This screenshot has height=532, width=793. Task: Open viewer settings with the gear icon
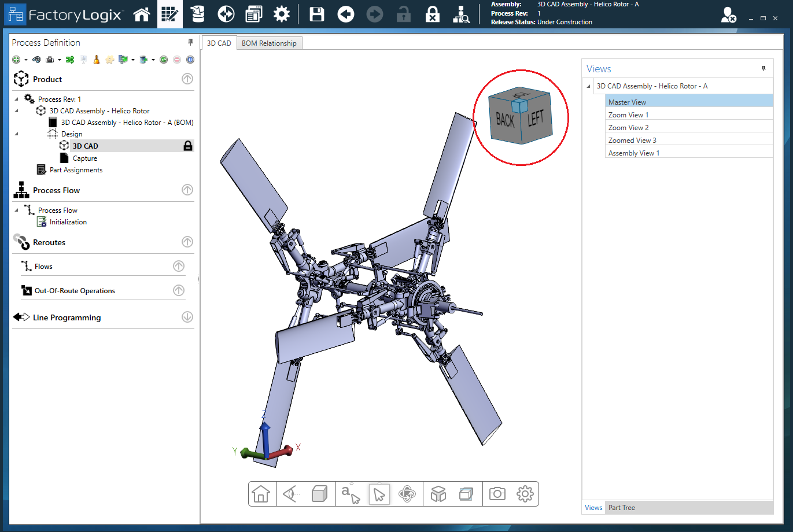click(x=524, y=494)
